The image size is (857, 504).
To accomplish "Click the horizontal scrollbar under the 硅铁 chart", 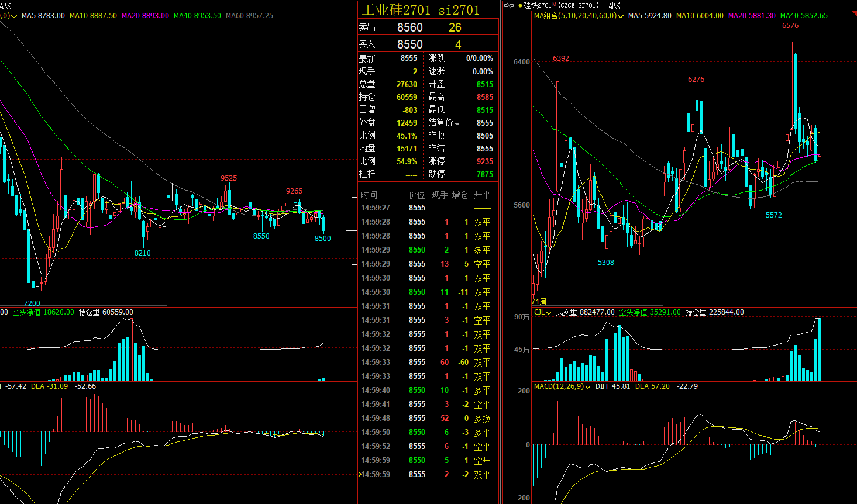I will 597,305.
